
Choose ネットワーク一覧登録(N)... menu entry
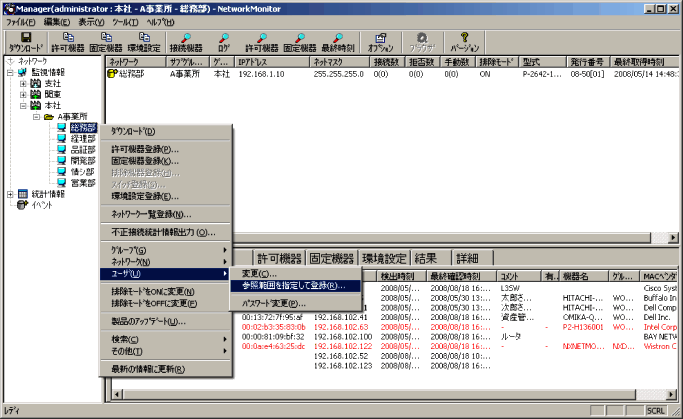pos(166,214)
